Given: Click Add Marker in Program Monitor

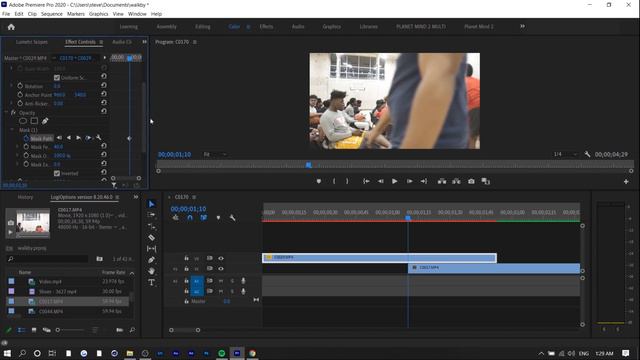Looking at the screenshot, I should [x=319, y=181].
